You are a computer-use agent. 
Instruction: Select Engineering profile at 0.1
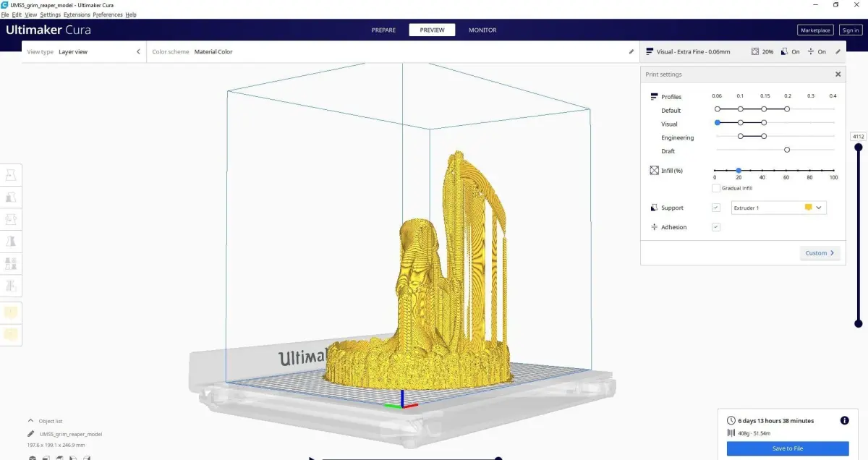pyautogui.click(x=741, y=136)
